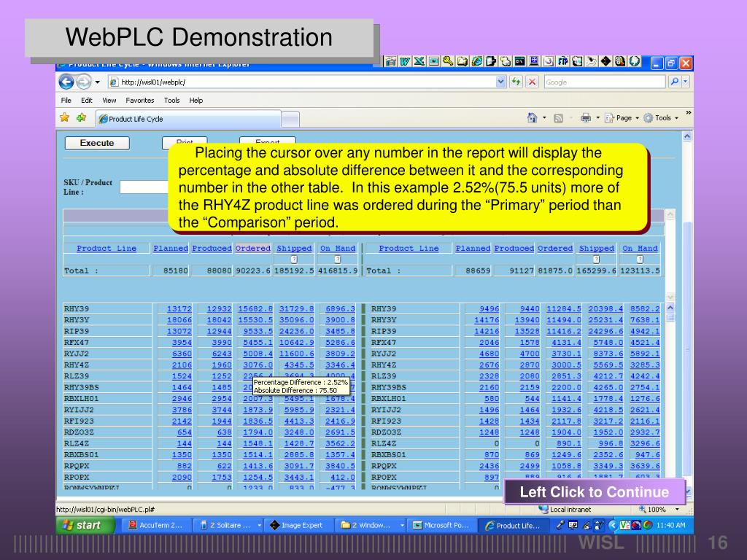Select the Product Life Cycle tab
This screenshot has width=747, height=560.
(x=188, y=119)
